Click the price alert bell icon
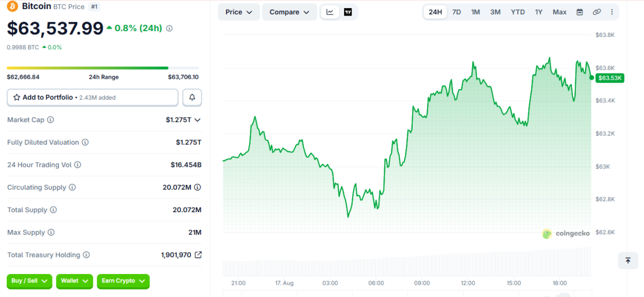The height and width of the screenshot is (297, 644). click(x=192, y=98)
